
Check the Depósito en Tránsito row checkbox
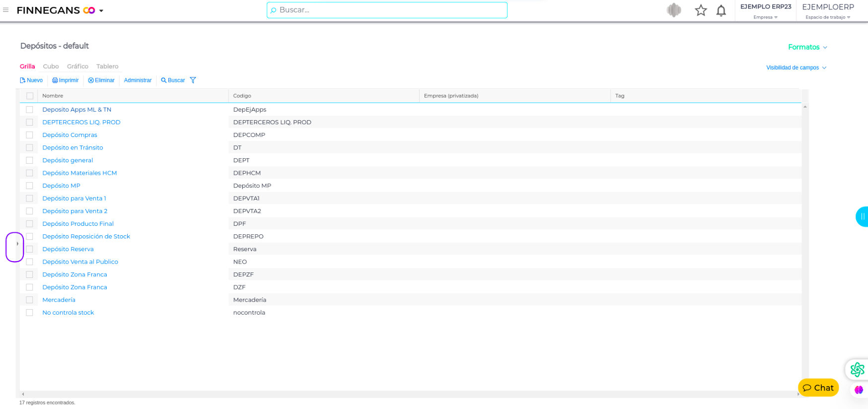point(30,147)
